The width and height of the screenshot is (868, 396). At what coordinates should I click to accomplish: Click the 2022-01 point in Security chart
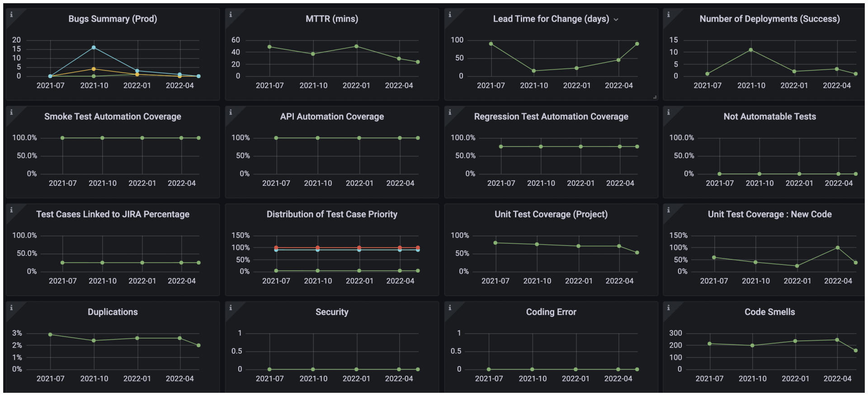357,369
